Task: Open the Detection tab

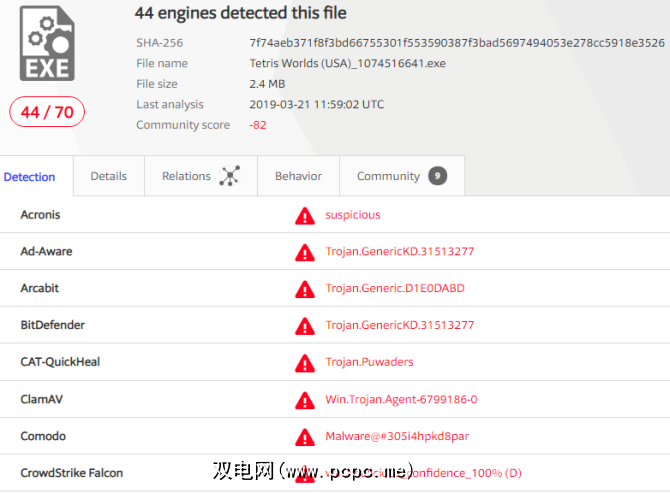Action: coord(30,177)
